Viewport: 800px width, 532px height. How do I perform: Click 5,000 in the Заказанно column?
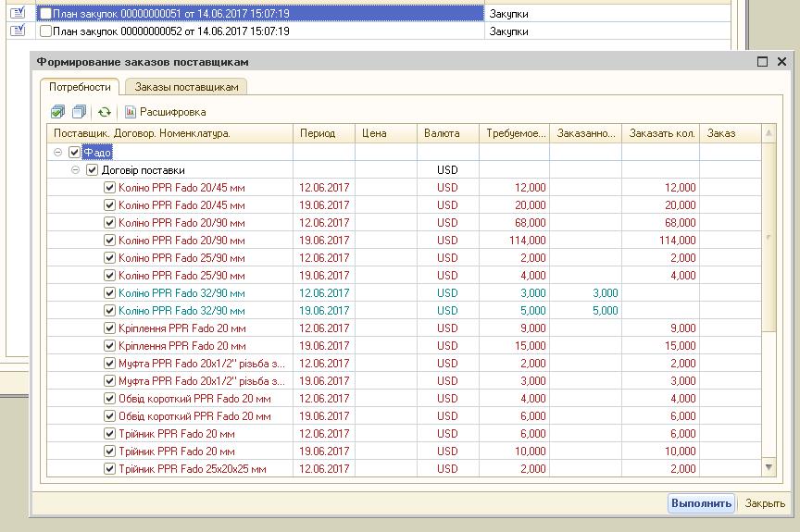coord(606,311)
